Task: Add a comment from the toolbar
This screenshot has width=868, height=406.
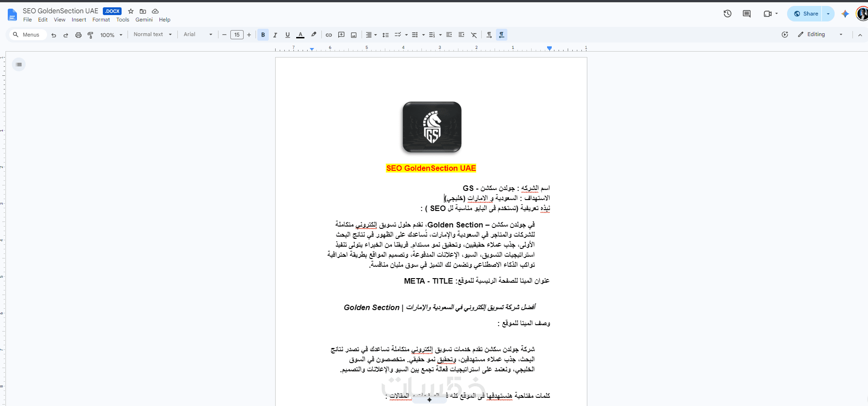Action: coord(341,35)
